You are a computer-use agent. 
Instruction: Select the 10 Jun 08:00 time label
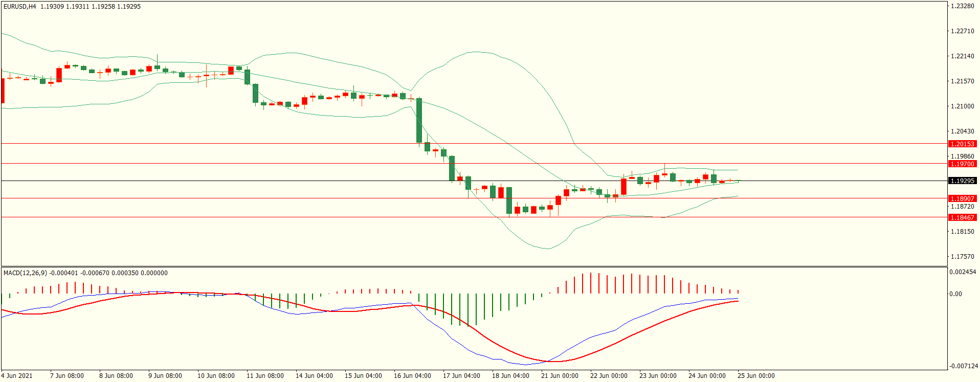click(x=216, y=376)
